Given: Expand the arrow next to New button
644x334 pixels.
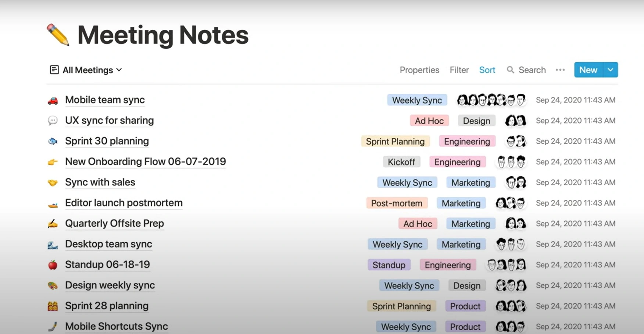Looking at the screenshot, I should [x=611, y=70].
